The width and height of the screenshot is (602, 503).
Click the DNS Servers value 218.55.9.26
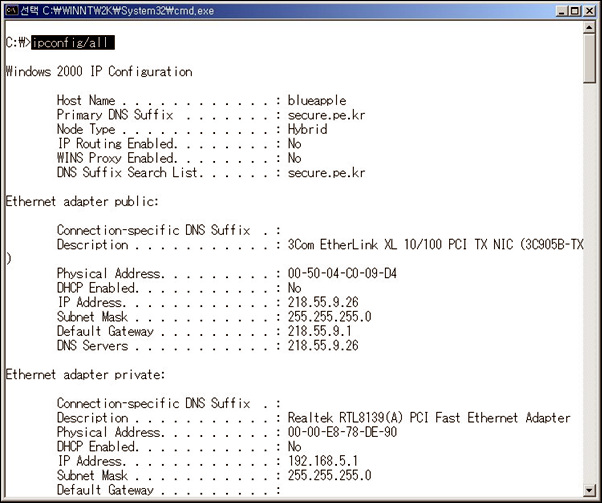coord(323,346)
